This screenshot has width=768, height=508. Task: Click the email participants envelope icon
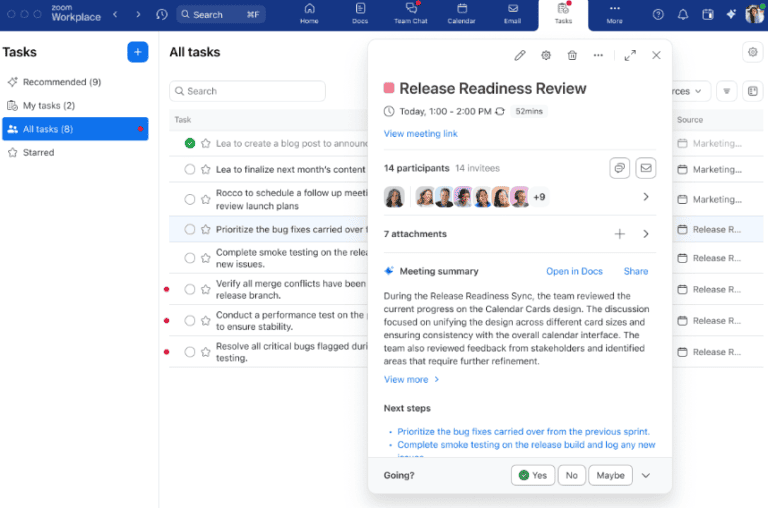(x=646, y=168)
